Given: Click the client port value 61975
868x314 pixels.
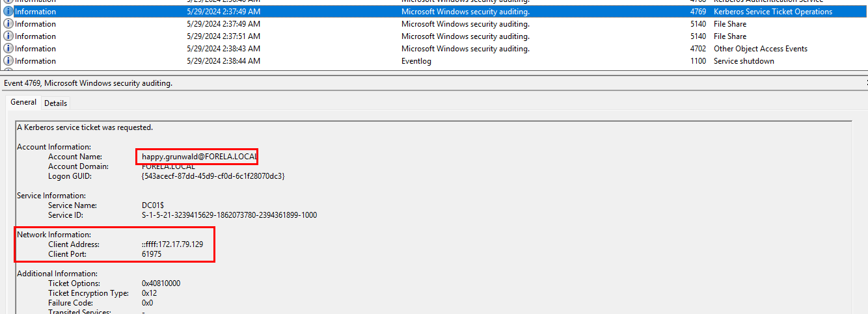Looking at the screenshot, I should [x=152, y=254].
